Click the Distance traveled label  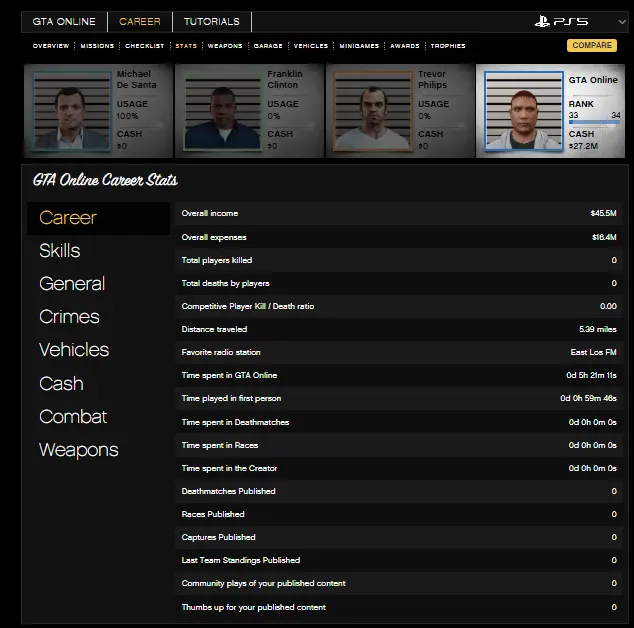pyautogui.click(x=214, y=329)
